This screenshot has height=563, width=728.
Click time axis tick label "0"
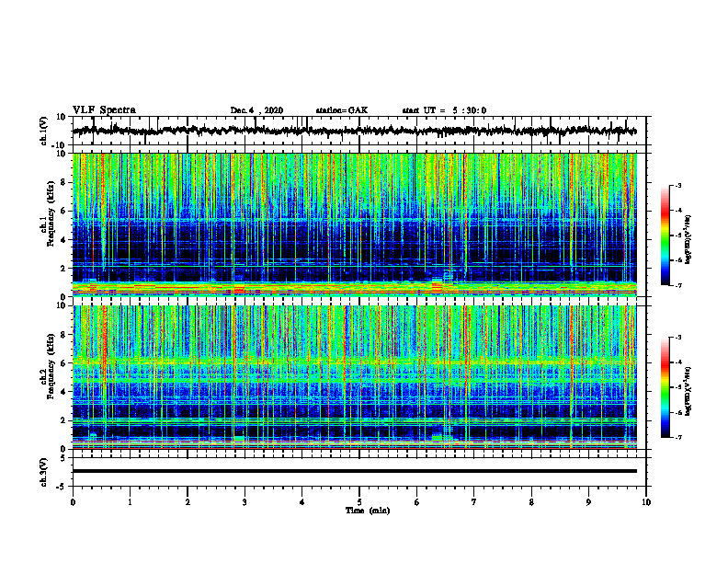click(73, 502)
